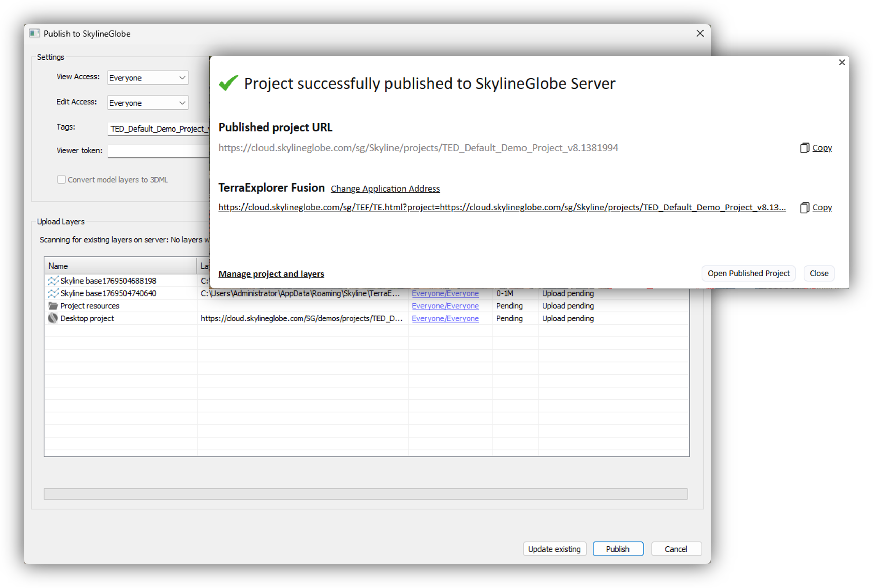Click the upload progress bar
The height and width of the screenshot is (588, 873).
point(366,494)
